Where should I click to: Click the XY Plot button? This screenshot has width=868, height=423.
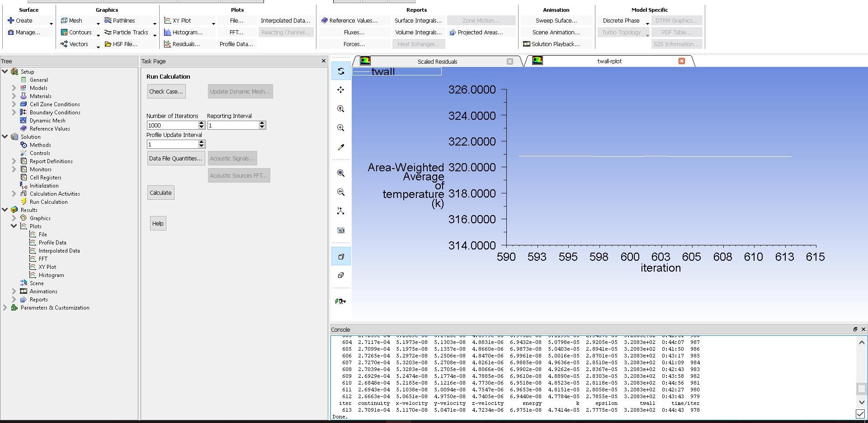[178, 20]
